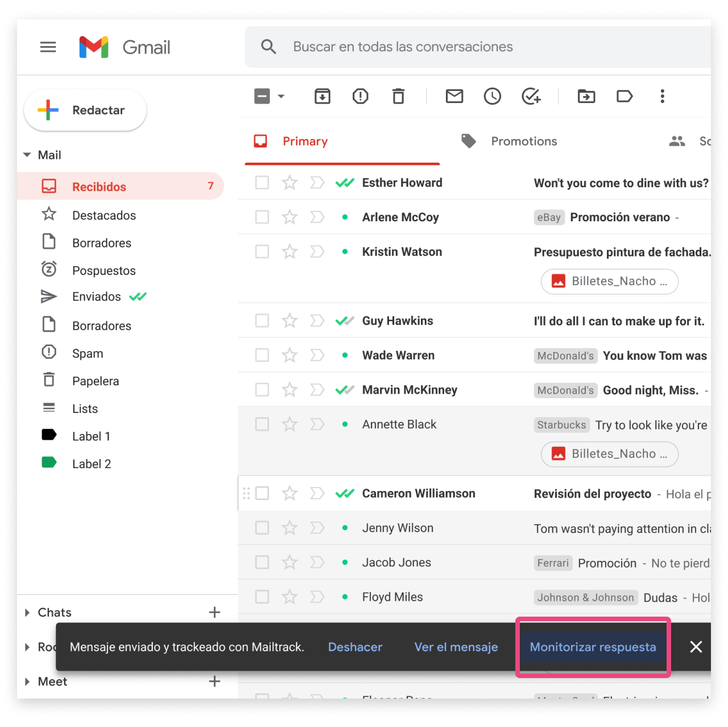728x727 pixels.
Task: Click the Archive icon in toolbar
Action: coord(322,96)
